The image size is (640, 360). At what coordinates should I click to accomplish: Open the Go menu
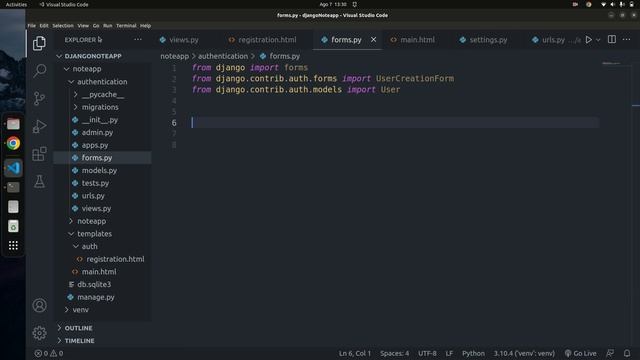96,25
